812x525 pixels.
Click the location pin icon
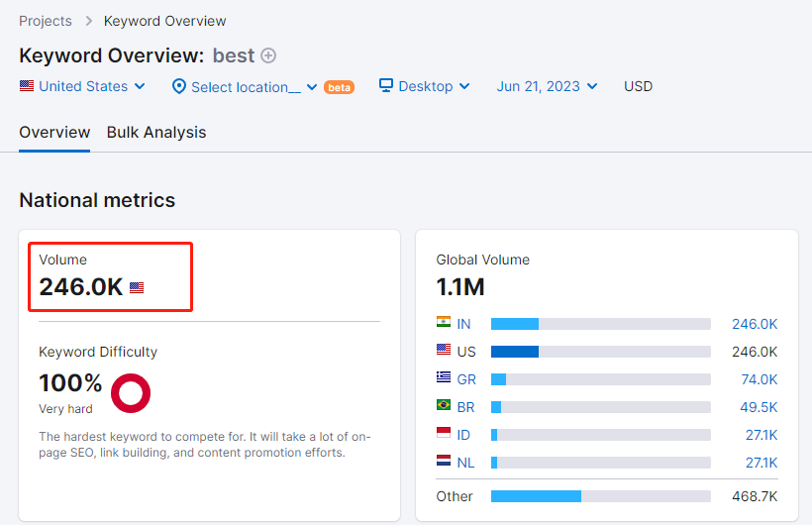(179, 87)
